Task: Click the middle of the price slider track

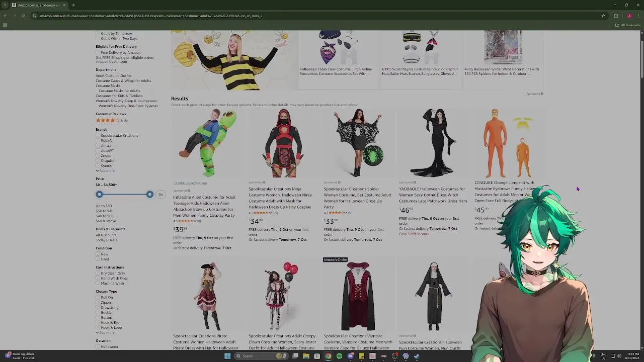Action: (124, 195)
